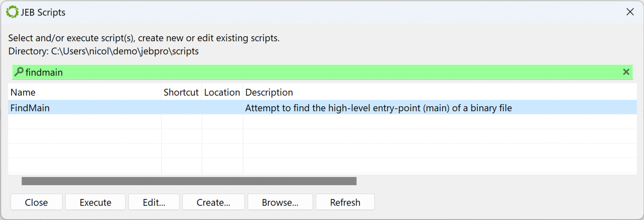Image resolution: width=644 pixels, height=220 pixels.
Task: Select the FindMain script entry
Action: point(30,108)
